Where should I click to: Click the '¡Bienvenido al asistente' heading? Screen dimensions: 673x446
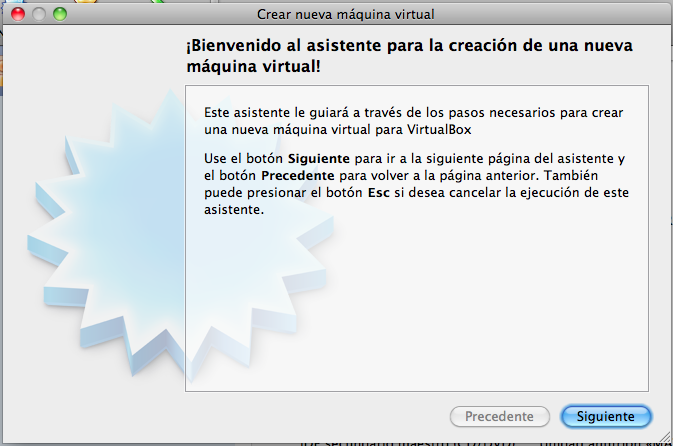(409, 56)
